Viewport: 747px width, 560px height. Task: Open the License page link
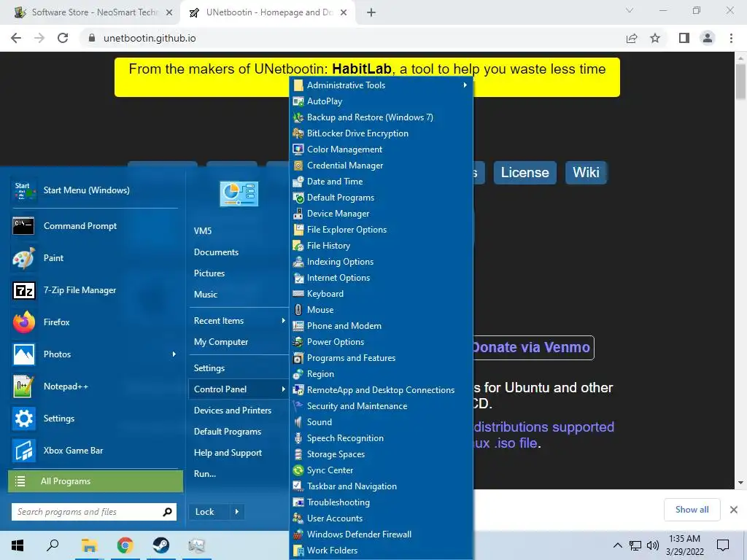tap(525, 172)
